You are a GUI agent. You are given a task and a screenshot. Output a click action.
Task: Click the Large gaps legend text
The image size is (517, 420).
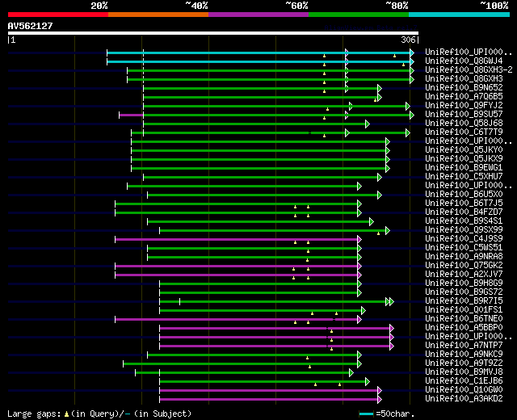(x=34, y=414)
